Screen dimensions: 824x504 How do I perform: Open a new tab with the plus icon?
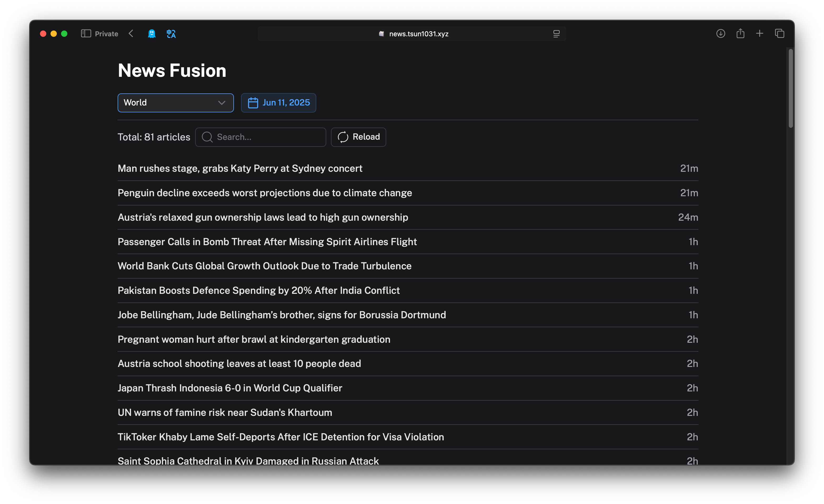tap(760, 34)
